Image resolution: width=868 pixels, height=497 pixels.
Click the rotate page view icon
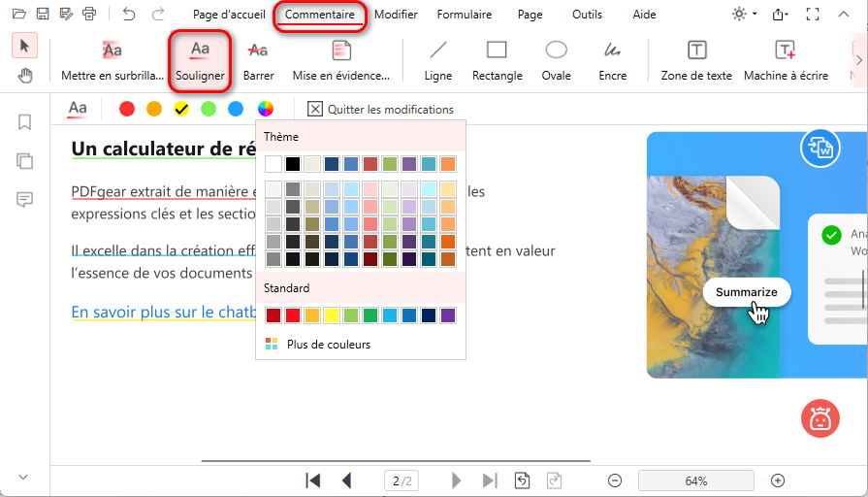pyautogui.click(x=522, y=480)
